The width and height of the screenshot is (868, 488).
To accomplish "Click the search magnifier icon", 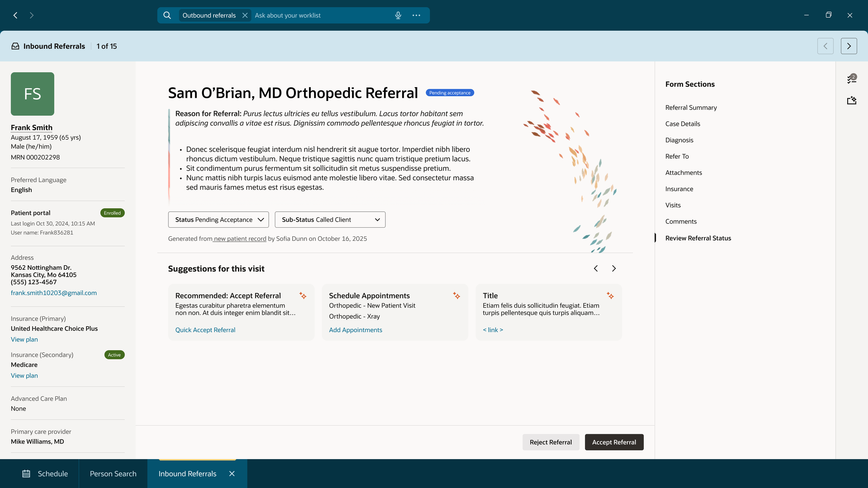I will tap(167, 15).
